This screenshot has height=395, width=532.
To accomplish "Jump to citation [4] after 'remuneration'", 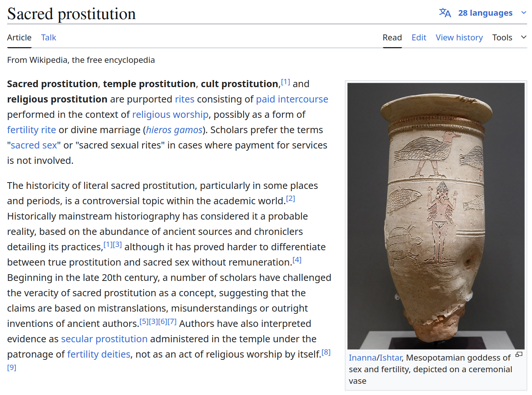I will click(297, 260).
